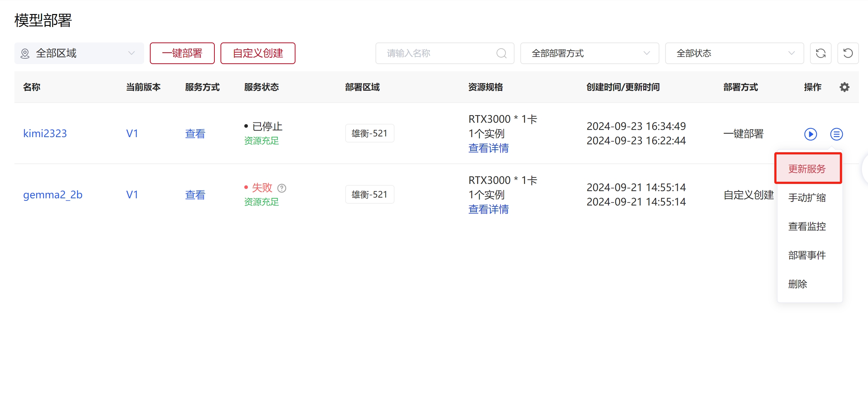Viewport: 868px width, 420px height.
Task: Open the 全部状态 status dropdown
Action: pyautogui.click(x=734, y=53)
